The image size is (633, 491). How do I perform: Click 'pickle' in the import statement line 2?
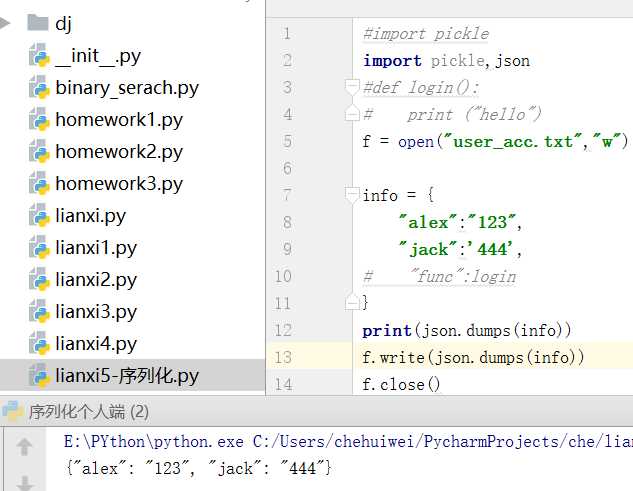458,61
